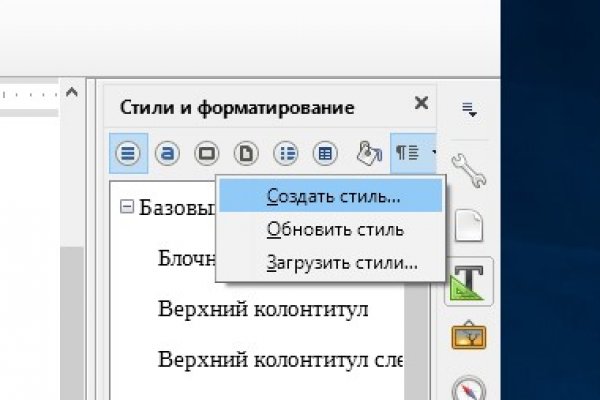Open New Style from Selection dropdown

tap(413, 153)
